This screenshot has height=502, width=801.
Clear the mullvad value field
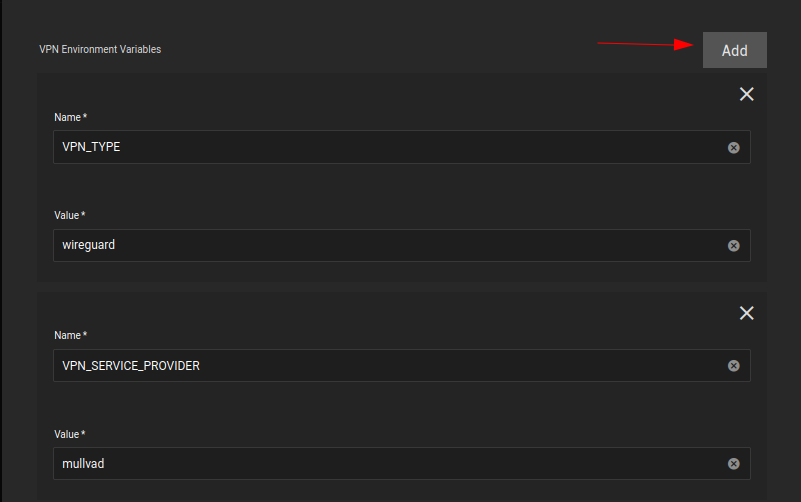click(733, 464)
